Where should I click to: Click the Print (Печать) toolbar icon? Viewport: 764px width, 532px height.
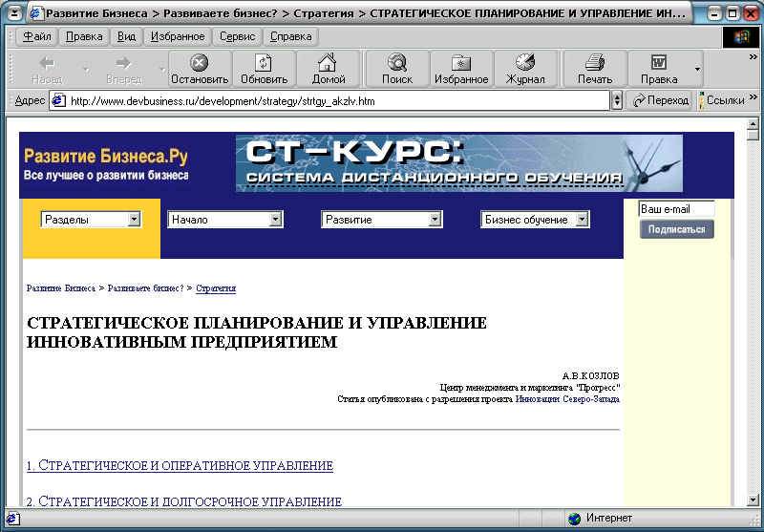click(x=595, y=63)
